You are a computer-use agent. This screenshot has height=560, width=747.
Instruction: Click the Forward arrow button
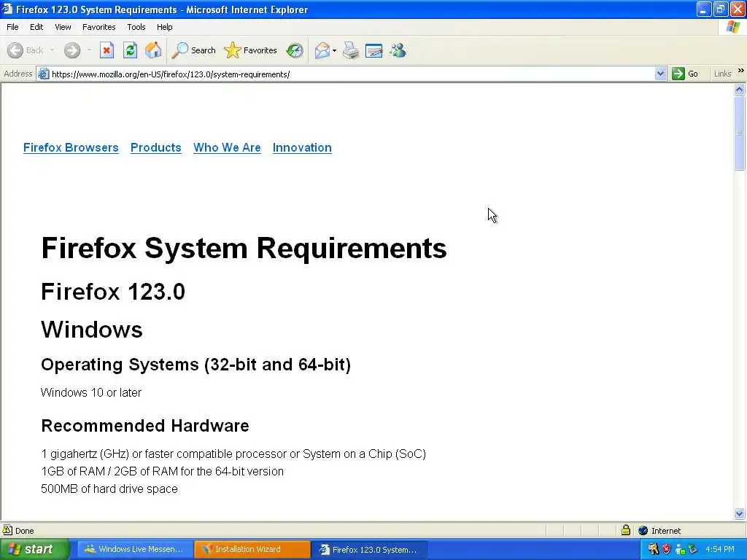tap(72, 50)
